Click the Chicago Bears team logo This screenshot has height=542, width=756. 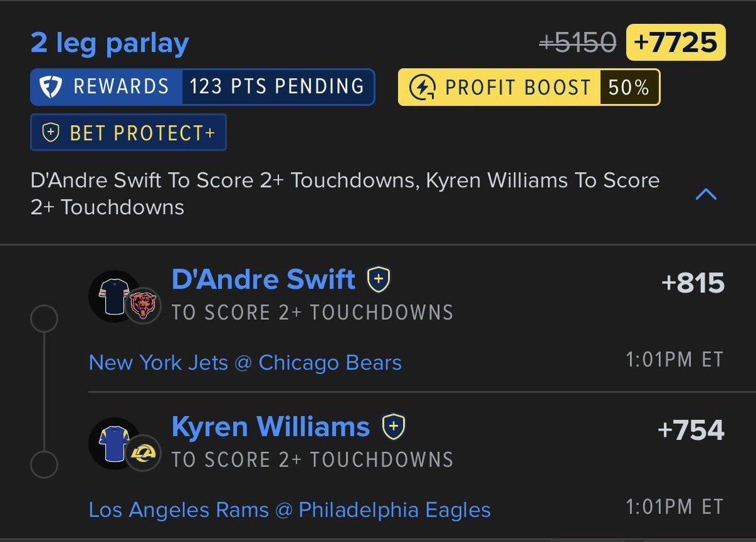pos(143,306)
